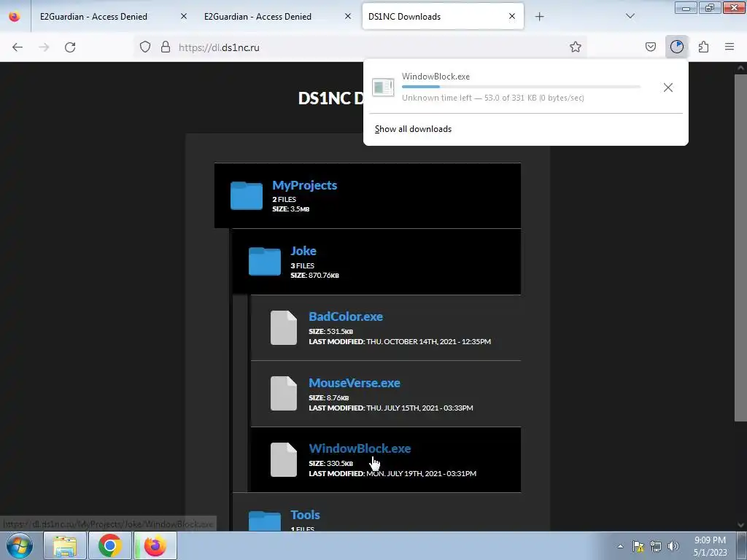Click the WindowBlock.exe page file icon

284,459
